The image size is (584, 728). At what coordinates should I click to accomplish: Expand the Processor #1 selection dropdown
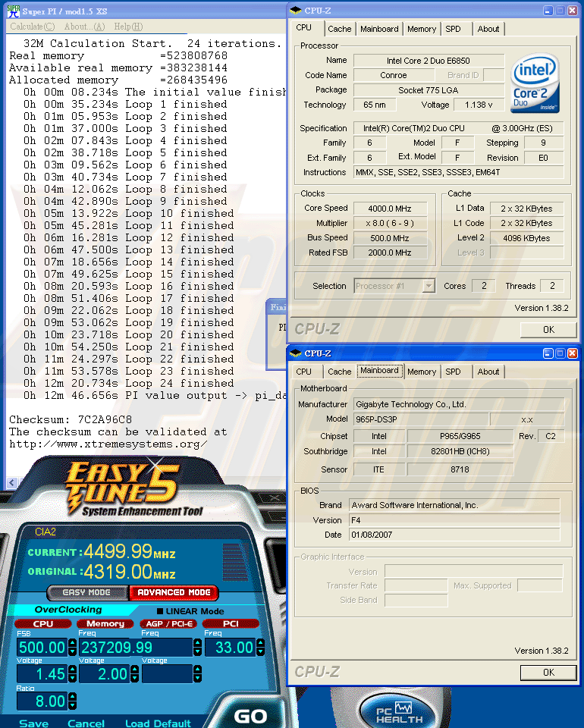point(429,286)
